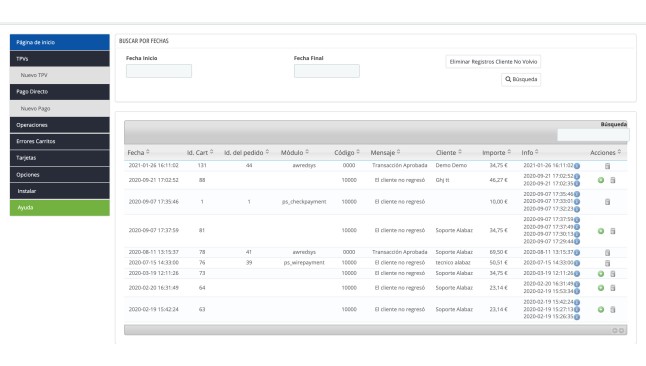The image size is (646, 366).
Task: Select Tarjetas in sidebar menu
Action: pos(60,158)
